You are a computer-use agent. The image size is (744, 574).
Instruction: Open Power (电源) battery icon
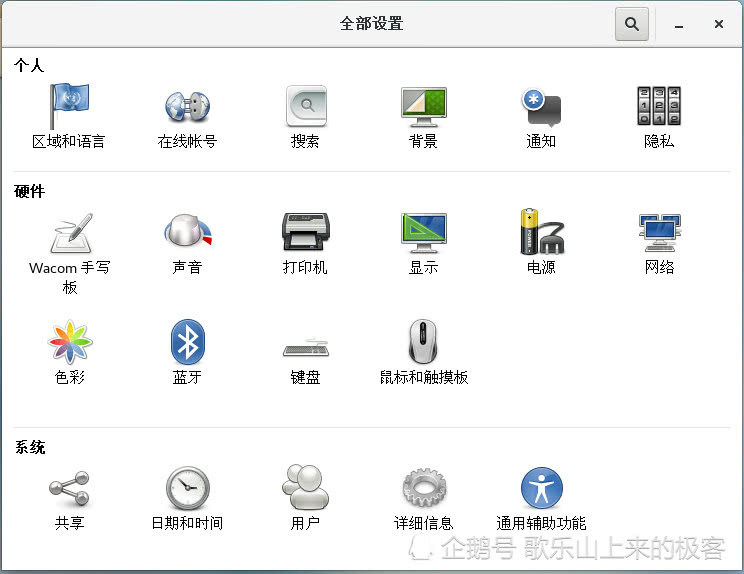pyautogui.click(x=542, y=231)
